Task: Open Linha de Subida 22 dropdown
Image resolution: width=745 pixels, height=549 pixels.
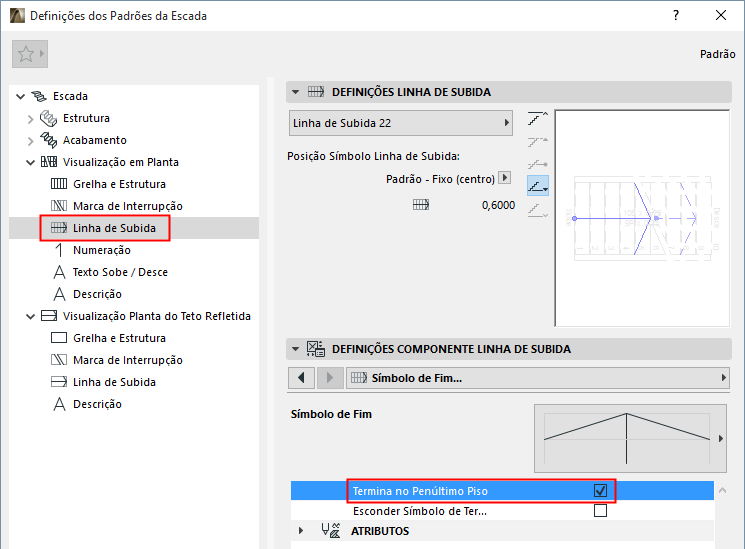Action: 401,123
